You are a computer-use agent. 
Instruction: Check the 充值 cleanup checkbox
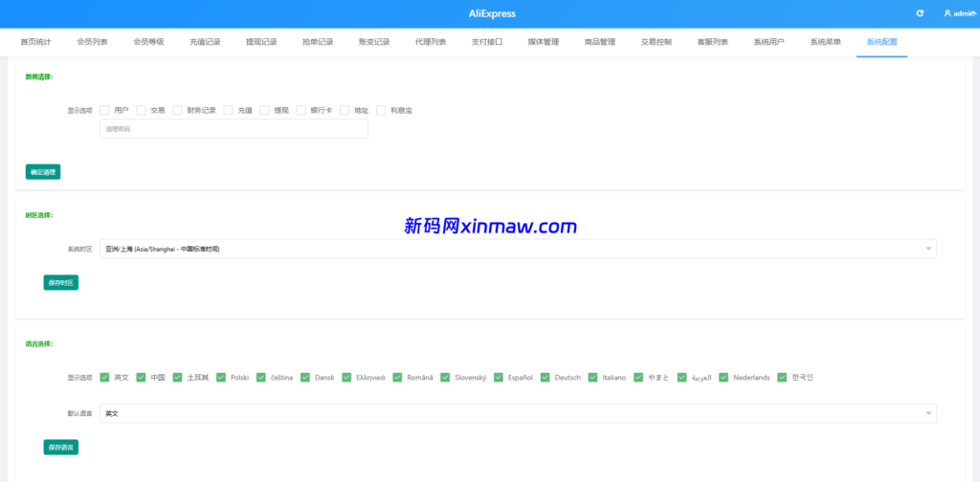pos(228,110)
